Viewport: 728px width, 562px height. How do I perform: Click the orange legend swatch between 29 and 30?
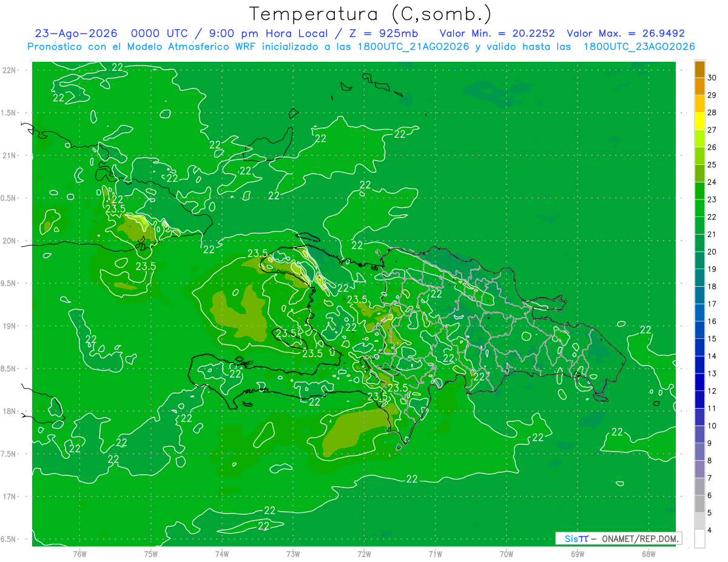[x=699, y=87]
